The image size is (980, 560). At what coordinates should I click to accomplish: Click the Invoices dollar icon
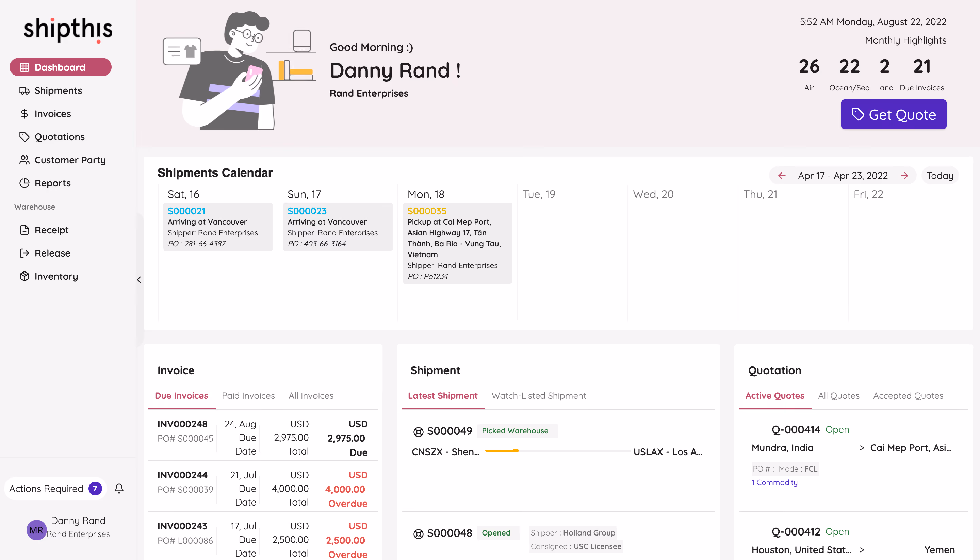pos(24,114)
